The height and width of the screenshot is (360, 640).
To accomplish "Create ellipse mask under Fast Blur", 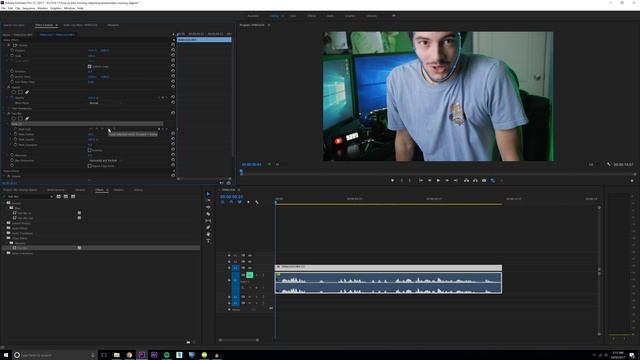I will [13, 118].
